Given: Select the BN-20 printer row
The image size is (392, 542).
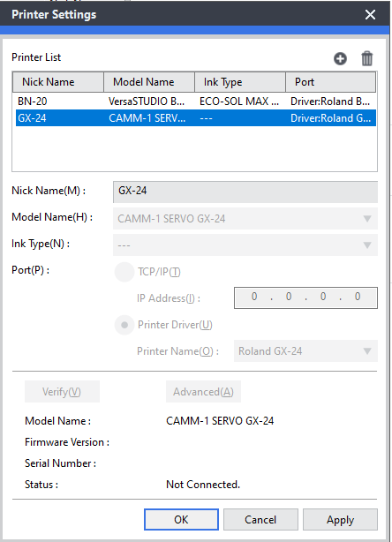Looking at the screenshot, I should (x=196, y=102).
